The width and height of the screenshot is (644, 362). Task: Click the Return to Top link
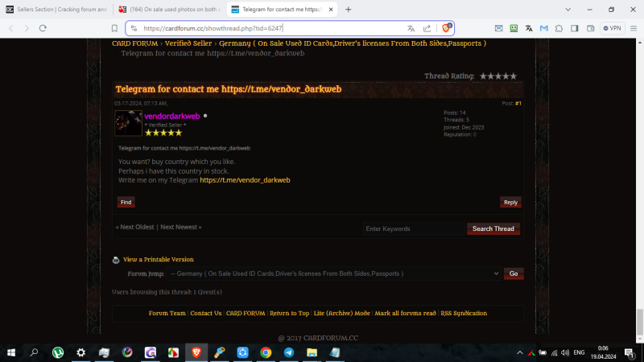tap(289, 313)
